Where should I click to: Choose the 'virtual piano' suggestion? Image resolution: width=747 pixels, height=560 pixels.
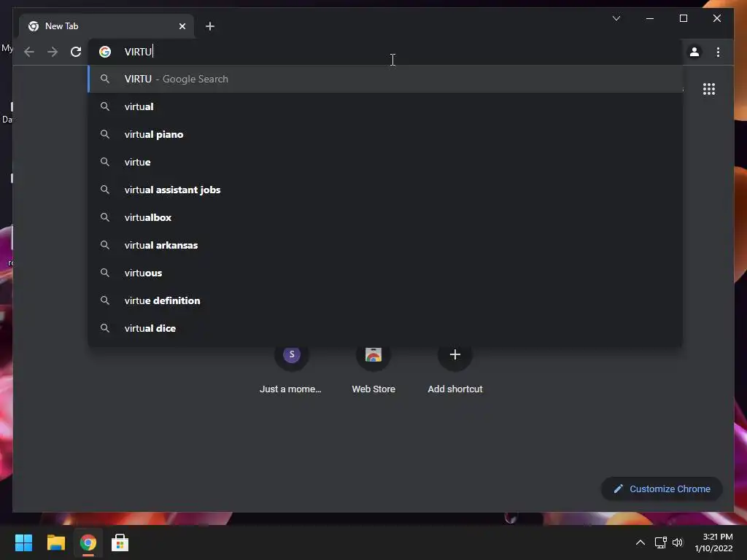click(x=385, y=134)
